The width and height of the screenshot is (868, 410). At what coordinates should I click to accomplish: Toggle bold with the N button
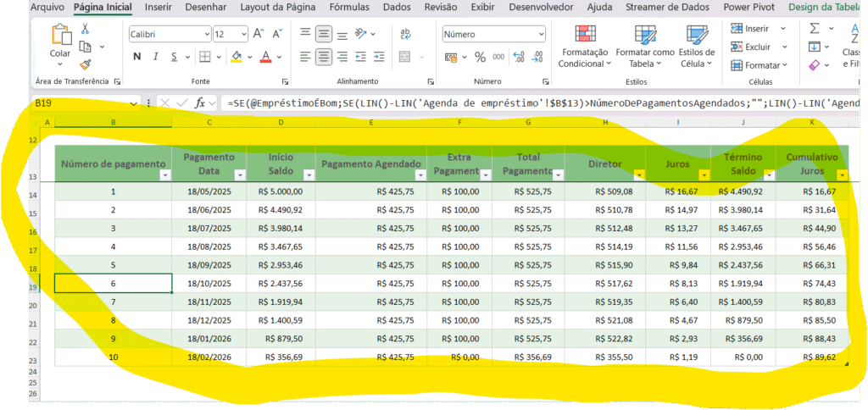pos(137,57)
